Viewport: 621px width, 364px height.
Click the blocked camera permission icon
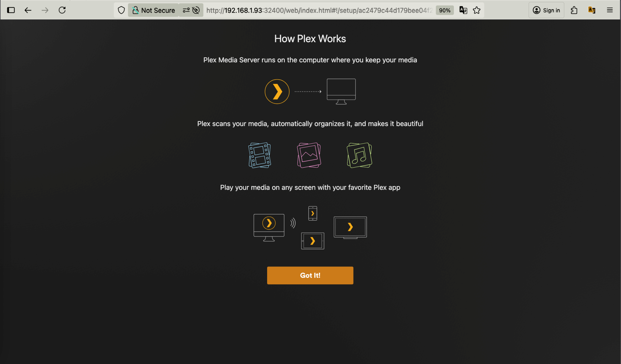196,10
